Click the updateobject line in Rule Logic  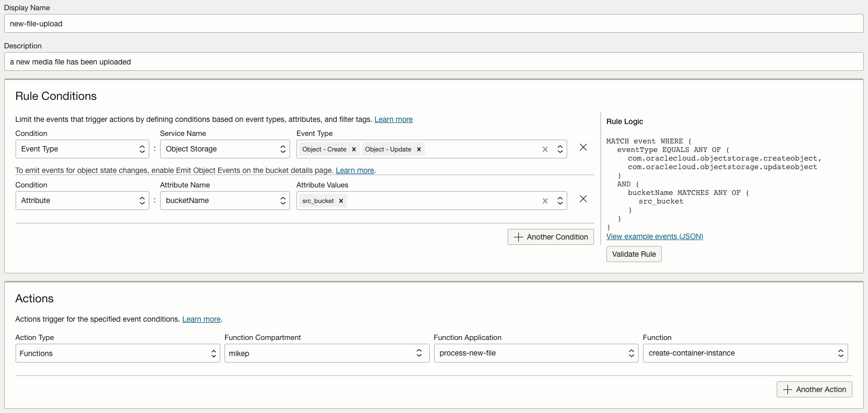722,167
